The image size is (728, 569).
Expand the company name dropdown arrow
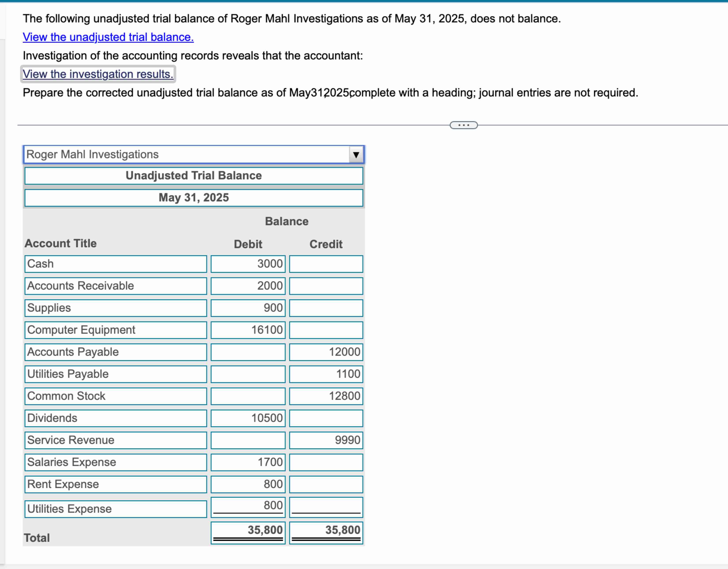(356, 155)
